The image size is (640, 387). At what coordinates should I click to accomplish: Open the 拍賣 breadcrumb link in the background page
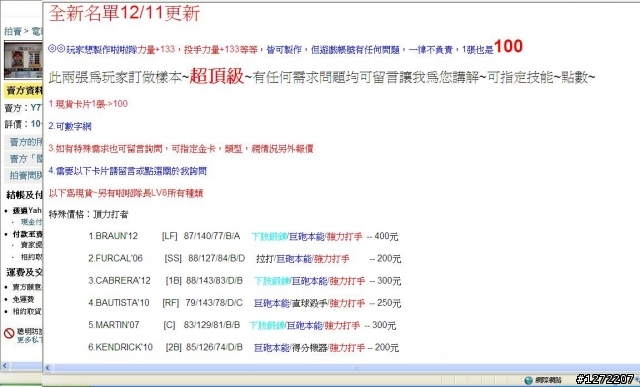[12, 31]
